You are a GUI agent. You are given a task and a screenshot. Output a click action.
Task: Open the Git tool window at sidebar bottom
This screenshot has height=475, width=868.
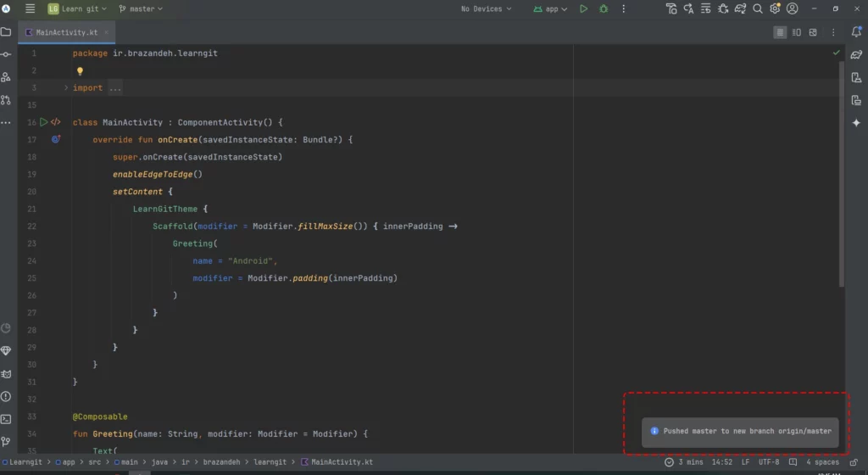click(6, 441)
